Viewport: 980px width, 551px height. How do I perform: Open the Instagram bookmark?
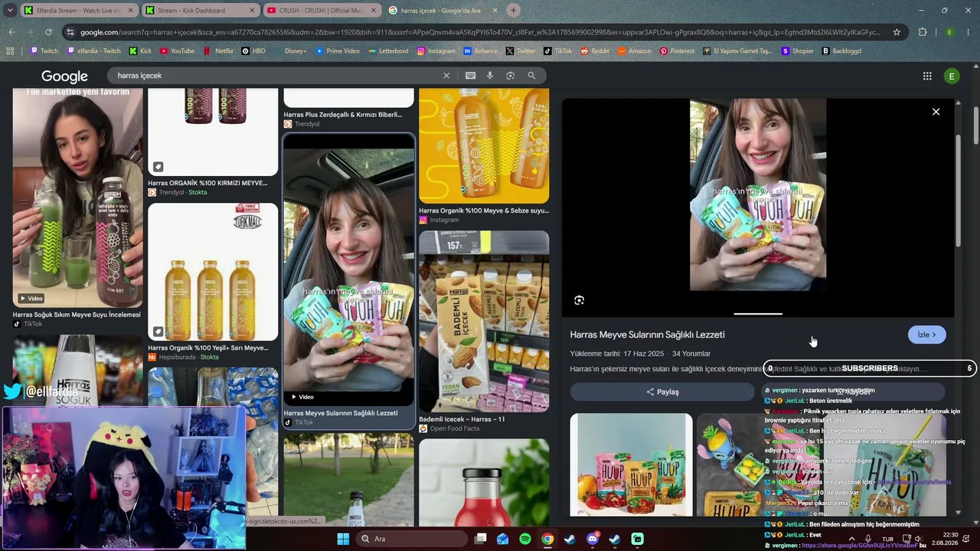pos(436,51)
